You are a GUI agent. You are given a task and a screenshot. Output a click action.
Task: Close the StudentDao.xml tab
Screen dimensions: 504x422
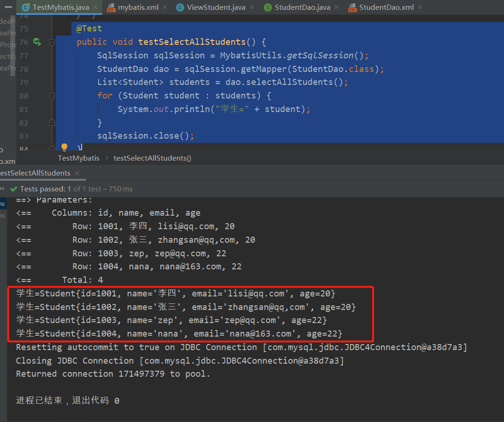click(x=420, y=7)
